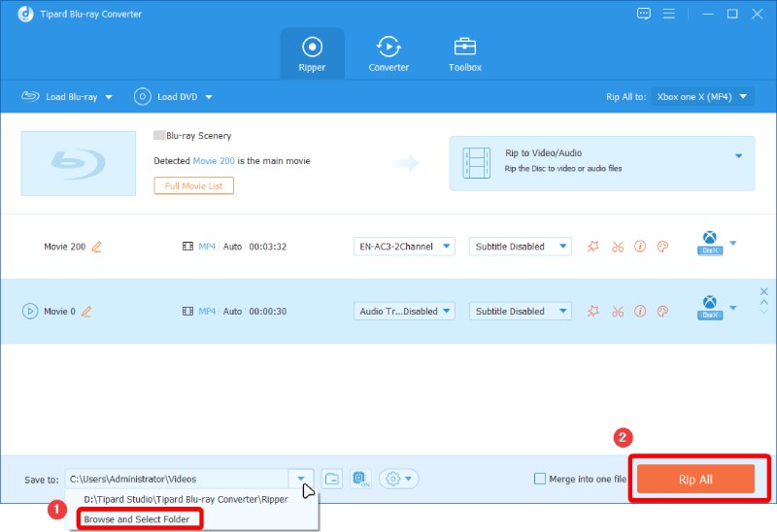Open Movie 0 Subtitle Disabled dropdown
777x532 pixels.
click(521, 311)
